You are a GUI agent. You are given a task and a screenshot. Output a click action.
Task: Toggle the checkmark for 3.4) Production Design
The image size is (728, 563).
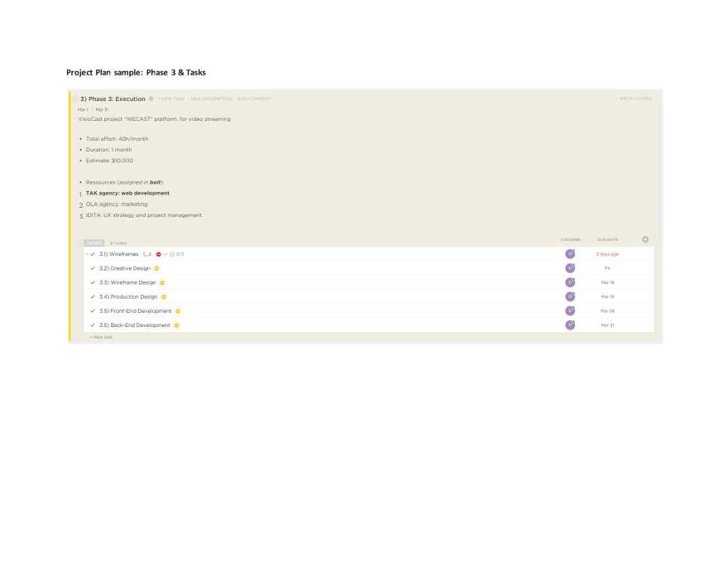(93, 297)
